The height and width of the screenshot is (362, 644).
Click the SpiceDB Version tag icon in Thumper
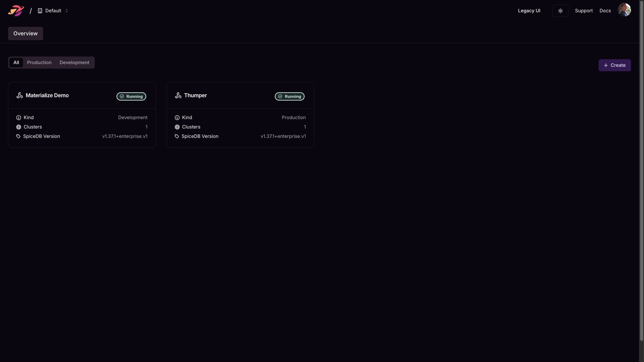[x=177, y=136]
